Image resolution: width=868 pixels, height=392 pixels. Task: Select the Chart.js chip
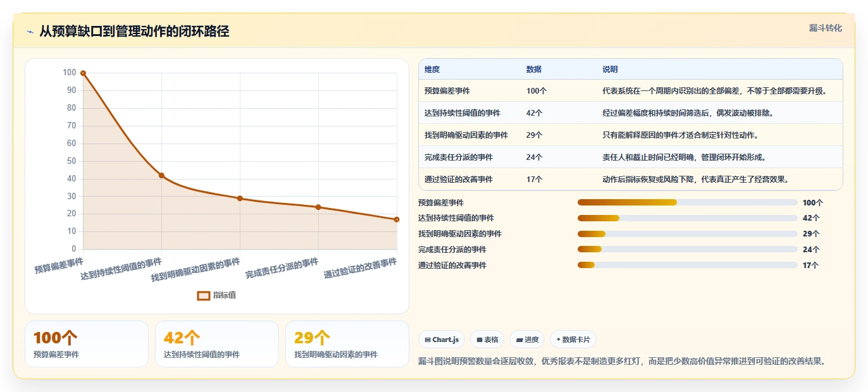(442, 340)
